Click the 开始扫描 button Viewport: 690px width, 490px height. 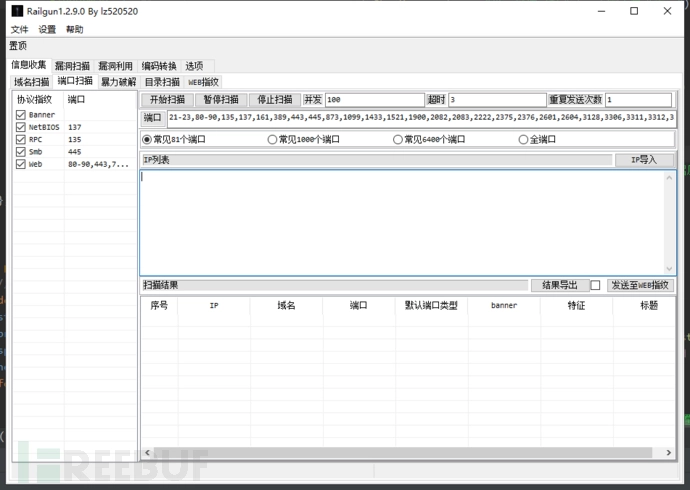pos(167,99)
